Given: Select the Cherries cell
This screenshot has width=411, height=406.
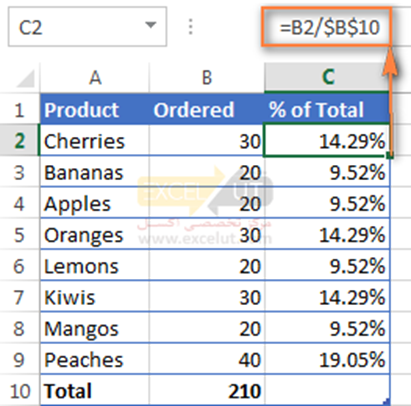Looking at the screenshot, I should [95, 140].
